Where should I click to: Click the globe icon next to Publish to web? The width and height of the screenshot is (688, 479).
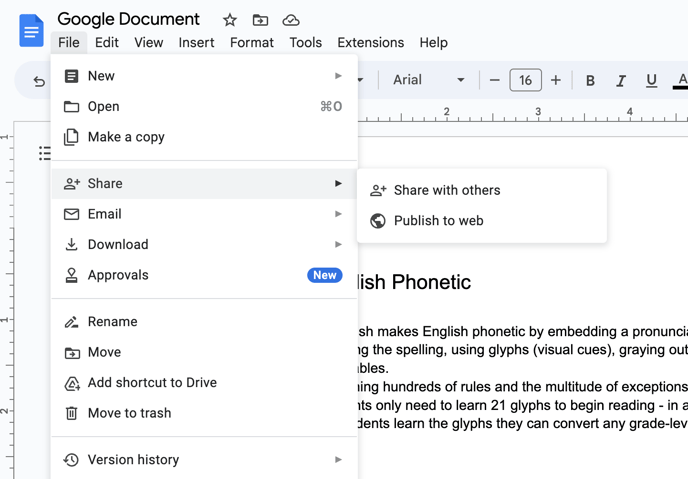pos(377,221)
